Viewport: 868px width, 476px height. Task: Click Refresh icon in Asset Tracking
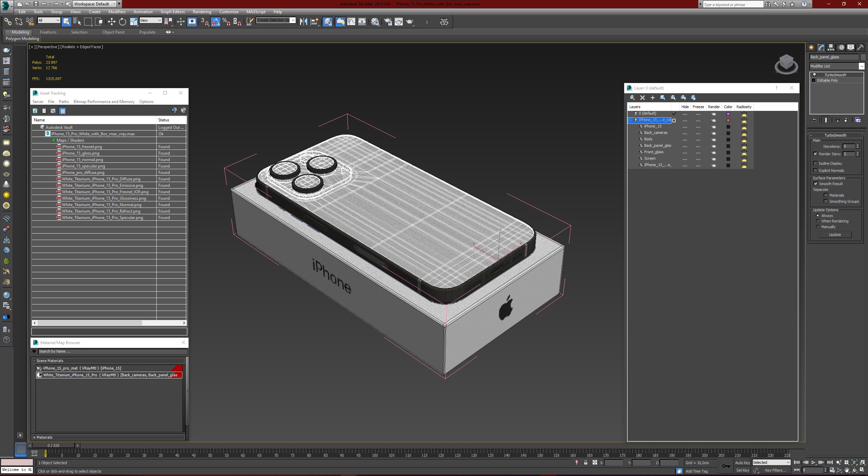pyautogui.click(x=35, y=111)
